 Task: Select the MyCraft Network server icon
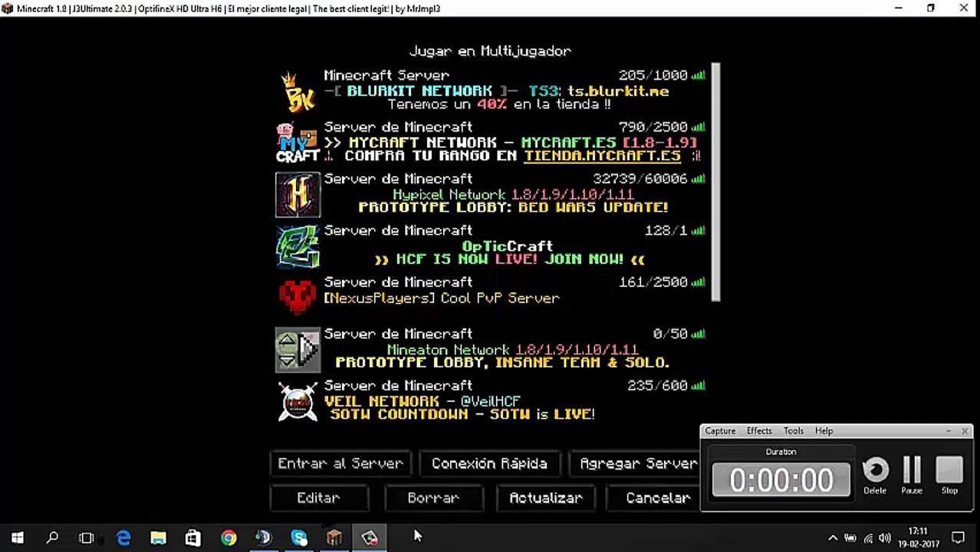(x=298, y=143)
